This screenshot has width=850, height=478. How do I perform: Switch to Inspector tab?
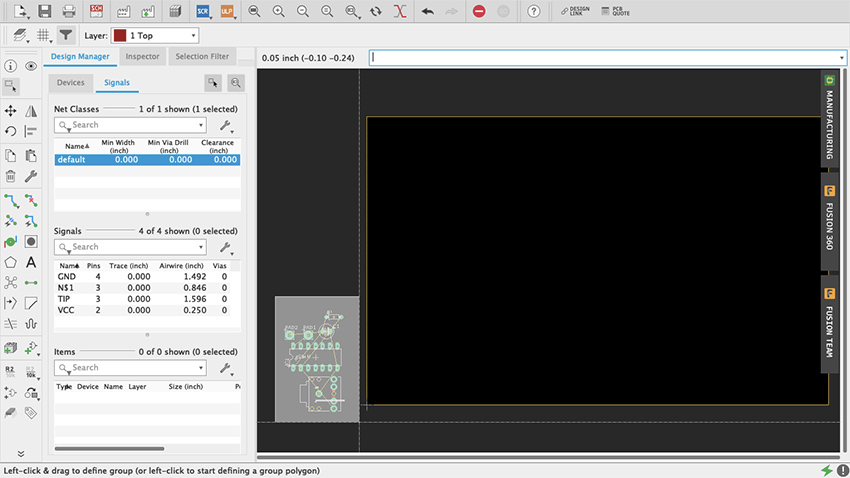(x=143, y=56)
